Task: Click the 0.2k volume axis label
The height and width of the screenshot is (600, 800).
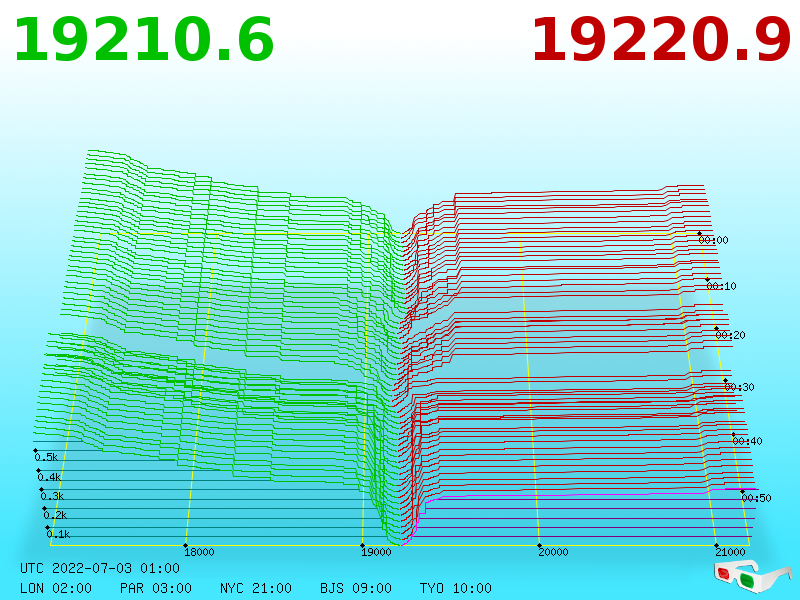Action: (x=55, y=515)
